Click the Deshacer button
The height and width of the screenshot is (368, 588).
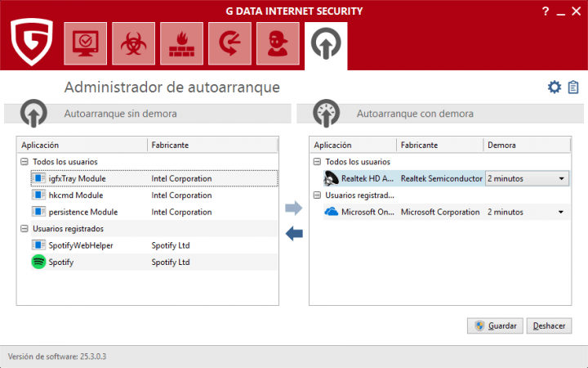coord(549,326)
